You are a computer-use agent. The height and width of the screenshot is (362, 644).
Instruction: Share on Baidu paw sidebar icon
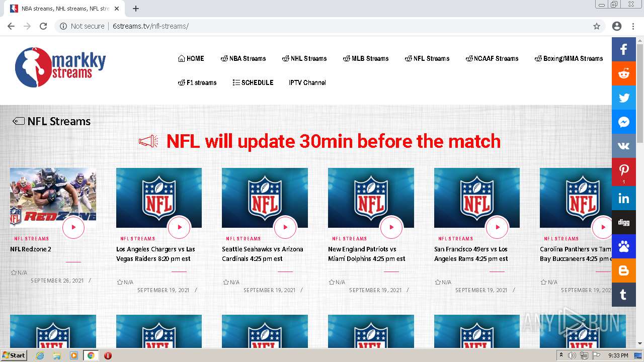point(624,246)
